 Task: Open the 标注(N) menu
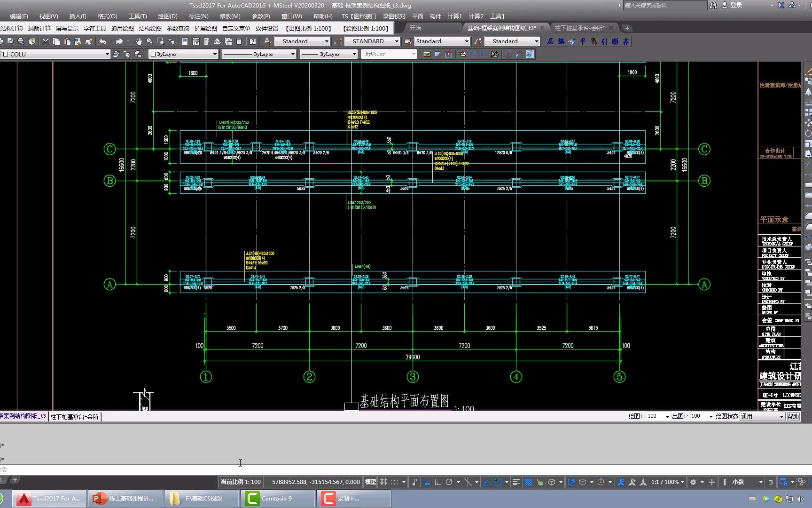(198, 16)
